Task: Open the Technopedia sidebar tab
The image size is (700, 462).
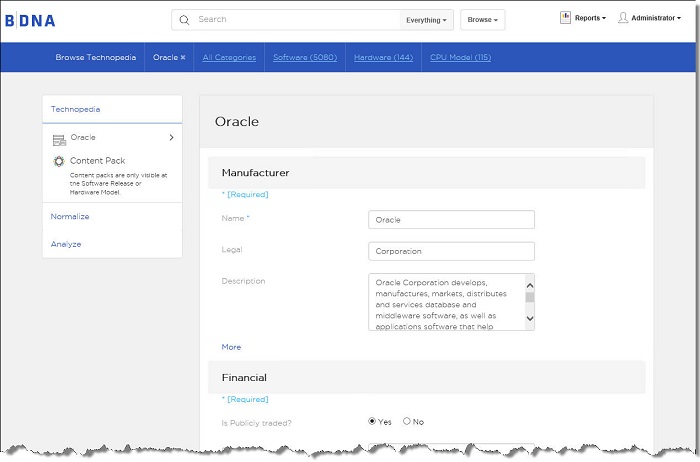Action: click(x=75, y=109)
